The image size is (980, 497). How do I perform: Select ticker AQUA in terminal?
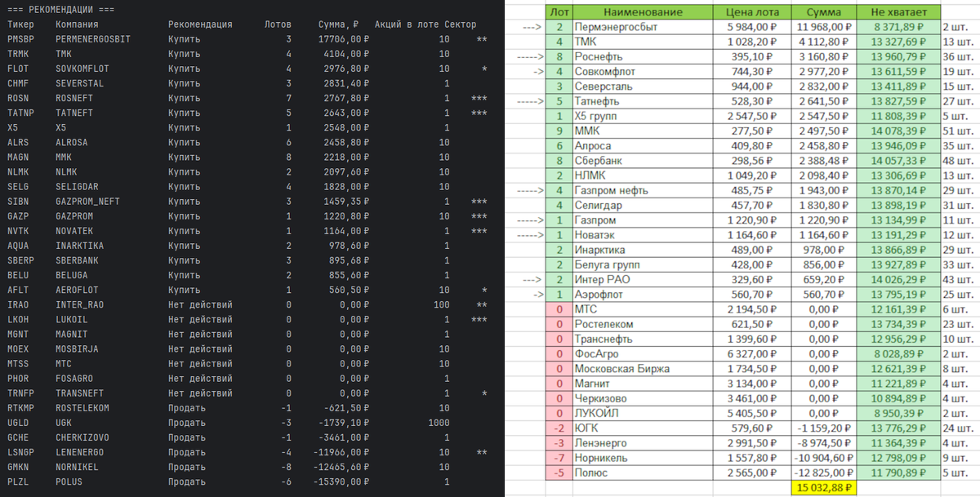[x=18, y=246]
